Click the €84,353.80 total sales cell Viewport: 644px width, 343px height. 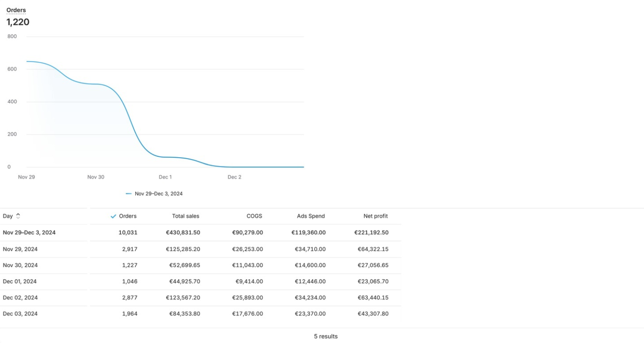[184, 314]
